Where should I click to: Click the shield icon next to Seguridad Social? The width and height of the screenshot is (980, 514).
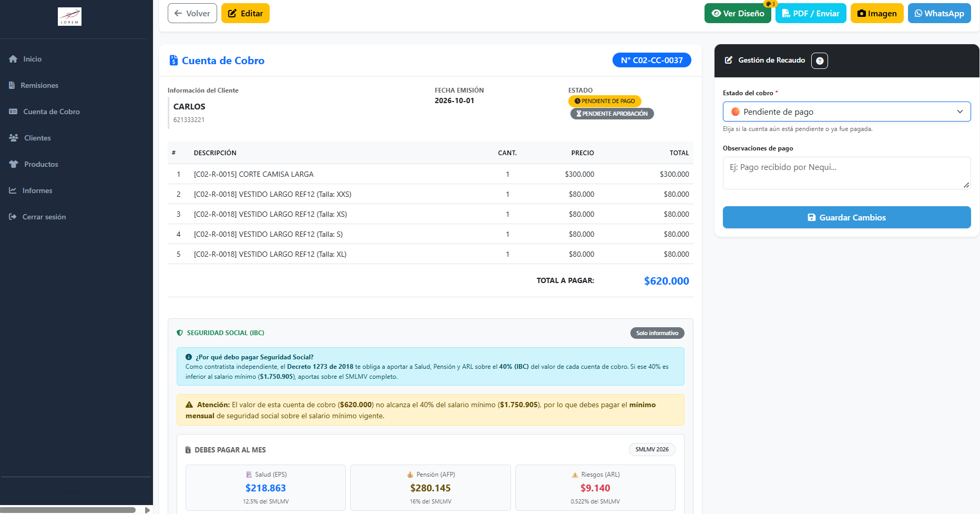click(180, 333)
